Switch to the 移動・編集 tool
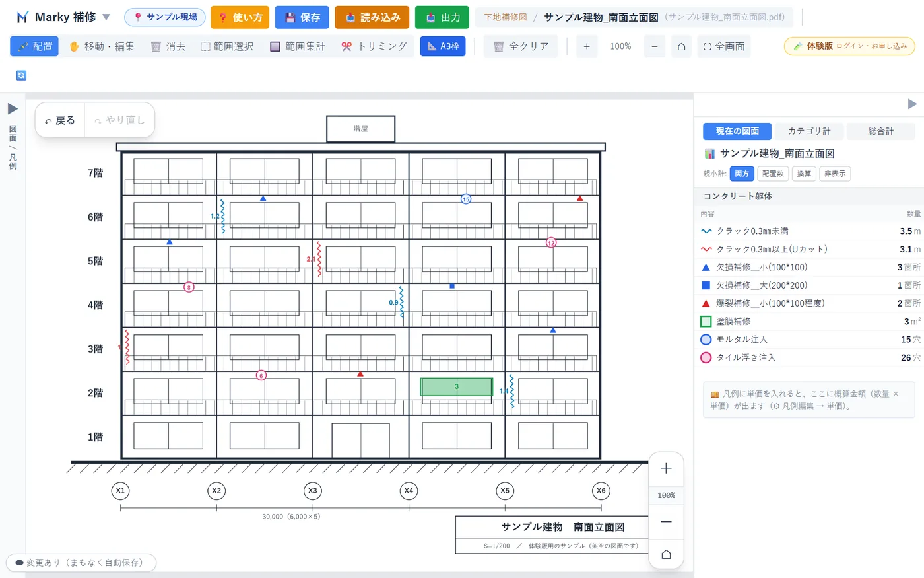The height and width of the screenshot is (578, 924). click(102, 46)
